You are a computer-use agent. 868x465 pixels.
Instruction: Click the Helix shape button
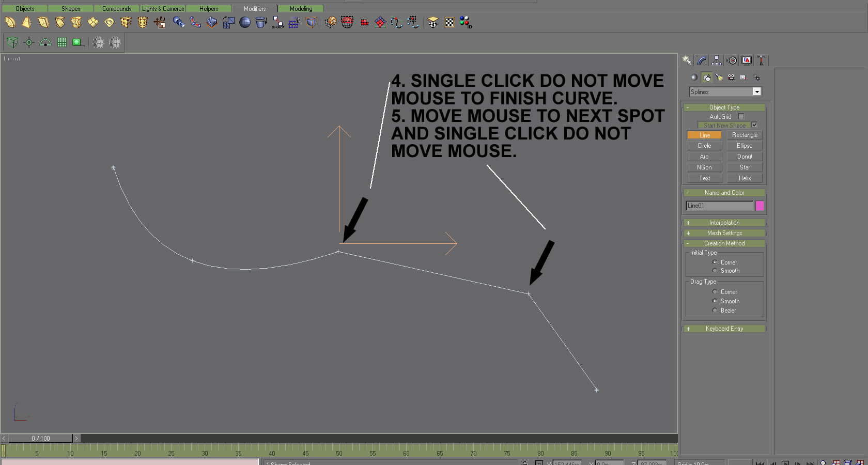click(745, 178)
